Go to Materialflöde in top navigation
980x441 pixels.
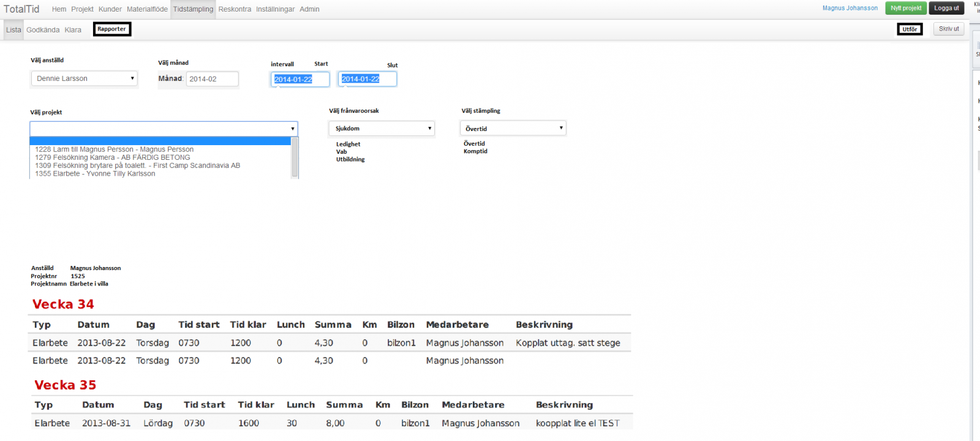click(147, 9)
